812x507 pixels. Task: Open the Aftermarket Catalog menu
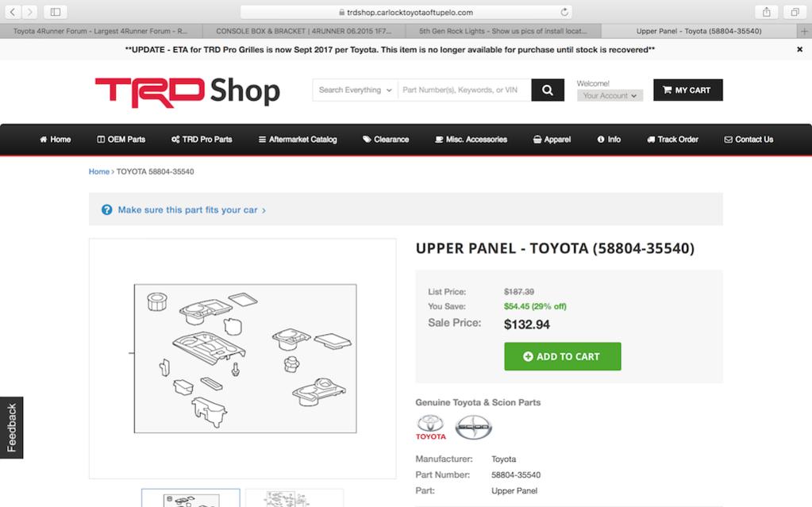pyautogui.click(x=298, y=140)
